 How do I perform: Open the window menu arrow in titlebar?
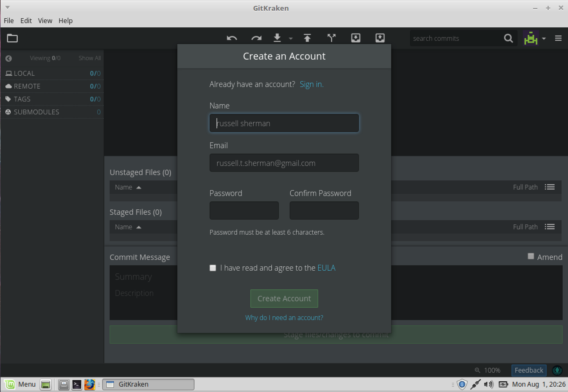click(8, 8)
